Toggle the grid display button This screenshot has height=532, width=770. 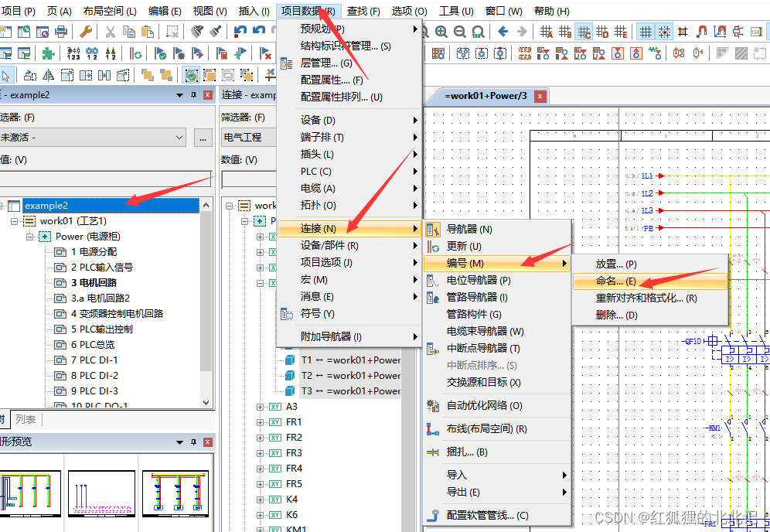point(646,32)
